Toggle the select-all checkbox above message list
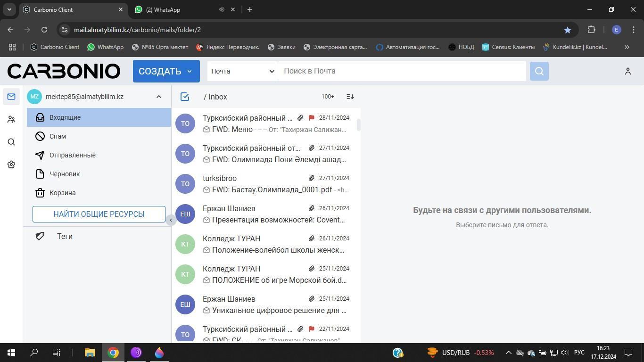This screenshot has width=644, height=362. [185, 97]
